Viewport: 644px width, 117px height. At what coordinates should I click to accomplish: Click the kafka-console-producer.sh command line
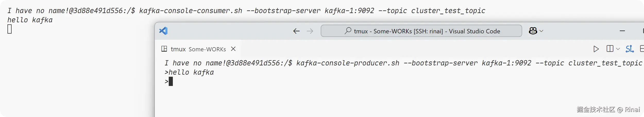click(x=403, y=63)
